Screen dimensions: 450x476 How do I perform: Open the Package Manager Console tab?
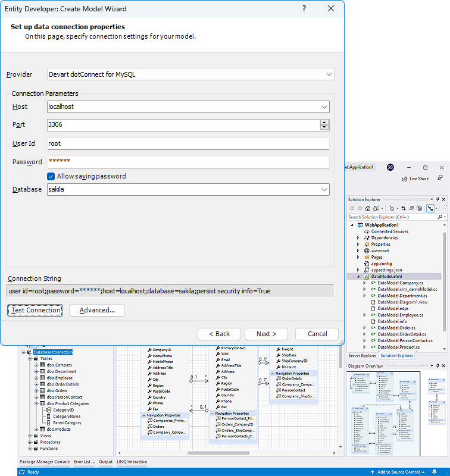click(x=44, y=462)
